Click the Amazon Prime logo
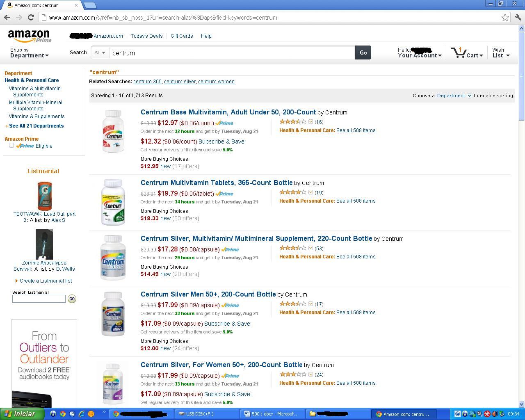525x420 pixels. pyautogui.click(x=29, y=37)
